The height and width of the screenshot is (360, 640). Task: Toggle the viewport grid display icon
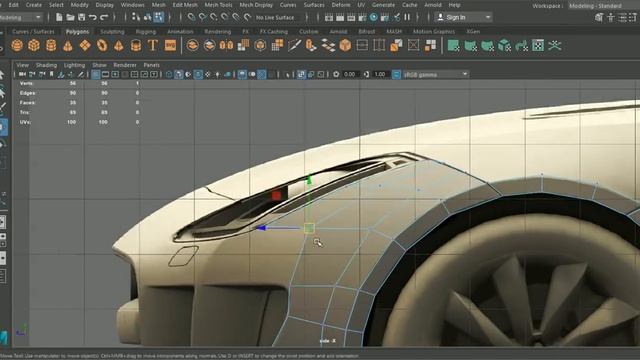click(x=96, y=74)
